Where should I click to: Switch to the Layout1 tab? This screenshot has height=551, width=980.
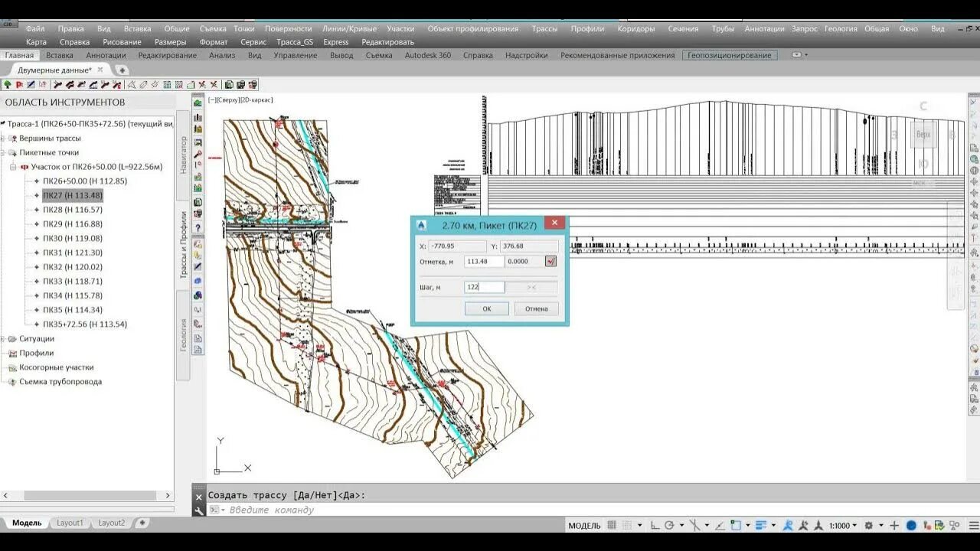click(x=70, y=523)
